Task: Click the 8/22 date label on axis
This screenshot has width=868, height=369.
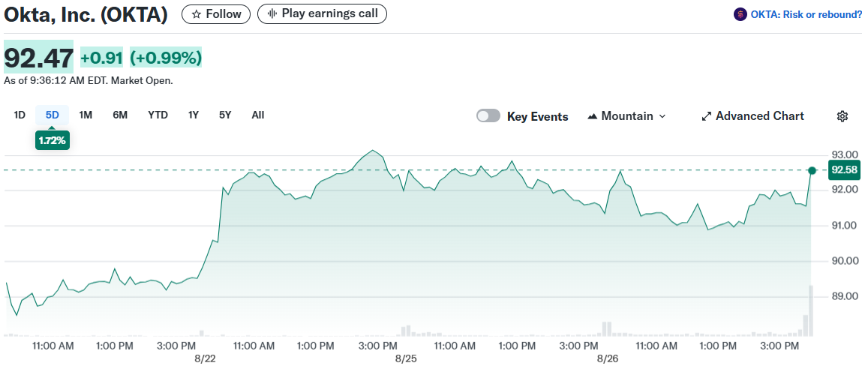Action: point(205,358)
